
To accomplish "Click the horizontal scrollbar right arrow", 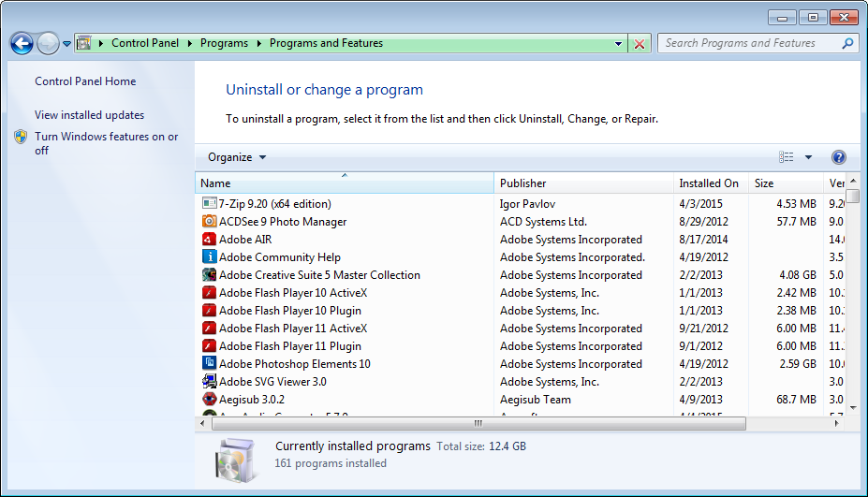I will click(x=836, y=423).
